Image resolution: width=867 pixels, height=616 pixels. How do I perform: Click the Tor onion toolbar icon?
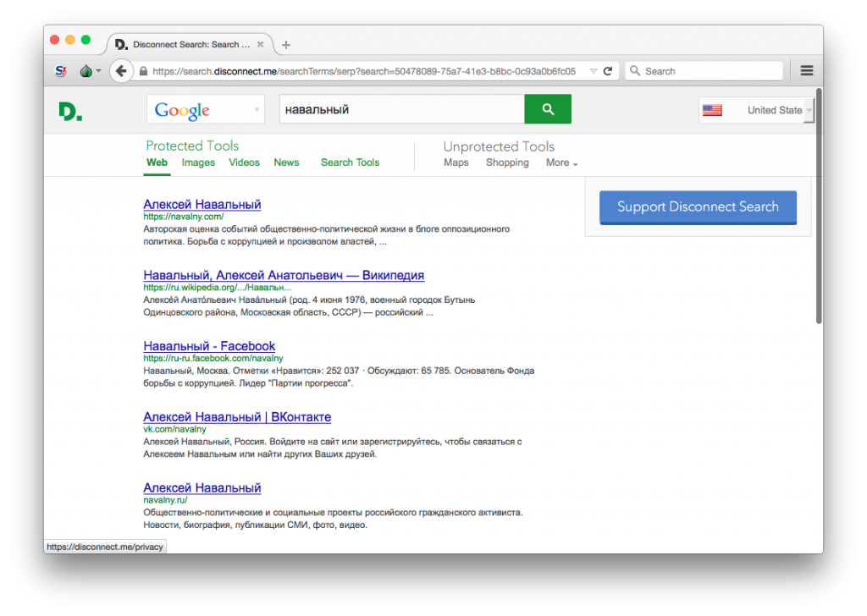[x=86, y=71]
